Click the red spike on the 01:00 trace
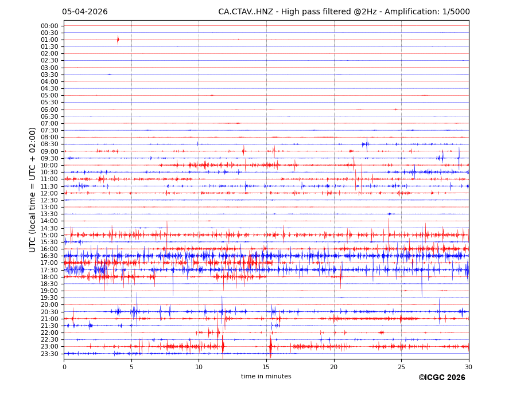The width and height of the screenshot is (532, 399). coord(118,40)
